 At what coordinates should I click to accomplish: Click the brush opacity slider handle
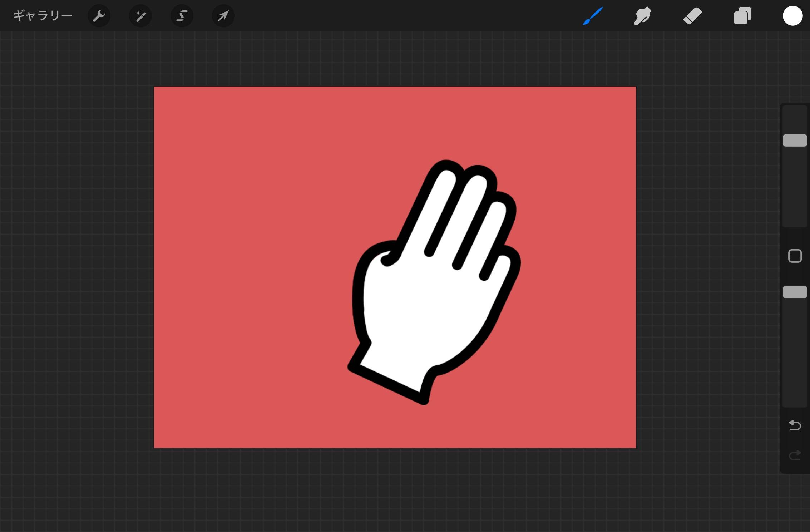795,292
